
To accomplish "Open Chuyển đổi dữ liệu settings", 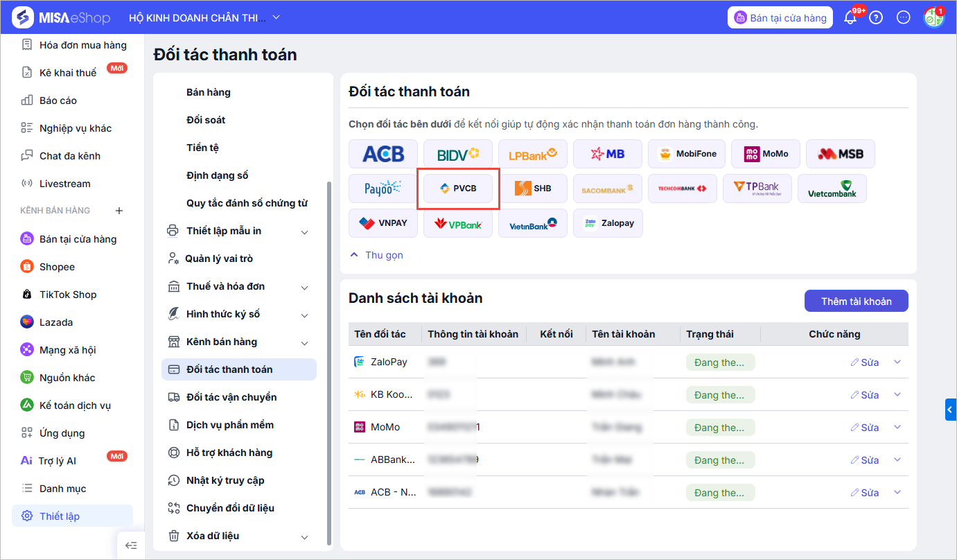I will 239,508.
